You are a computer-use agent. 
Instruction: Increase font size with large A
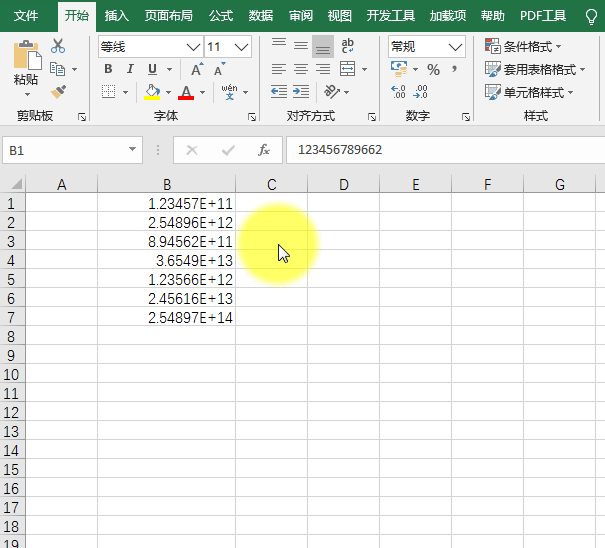(x=197, y=69)
